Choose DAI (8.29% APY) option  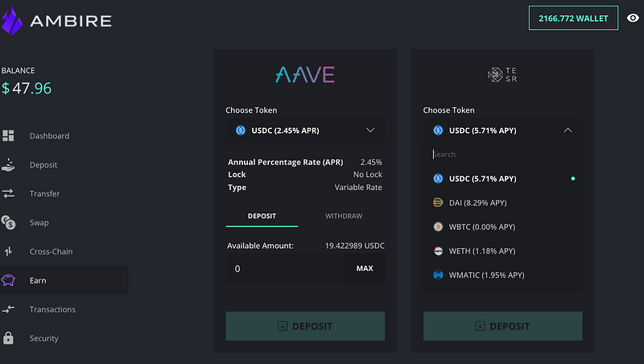(502, 203)
